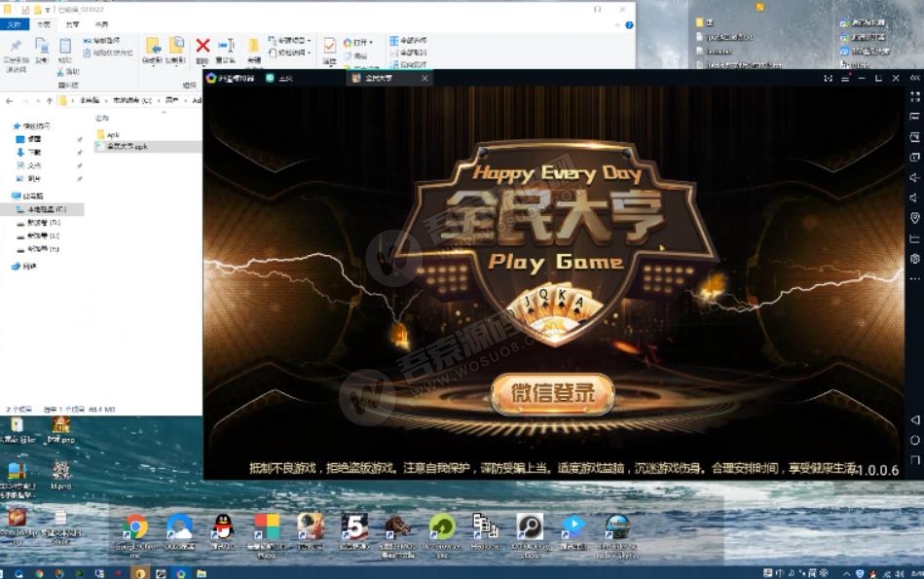Collapse the emulator sidebar with double-chevron
This screenshot has height=579, width=924.
click(x=914, y=78)
